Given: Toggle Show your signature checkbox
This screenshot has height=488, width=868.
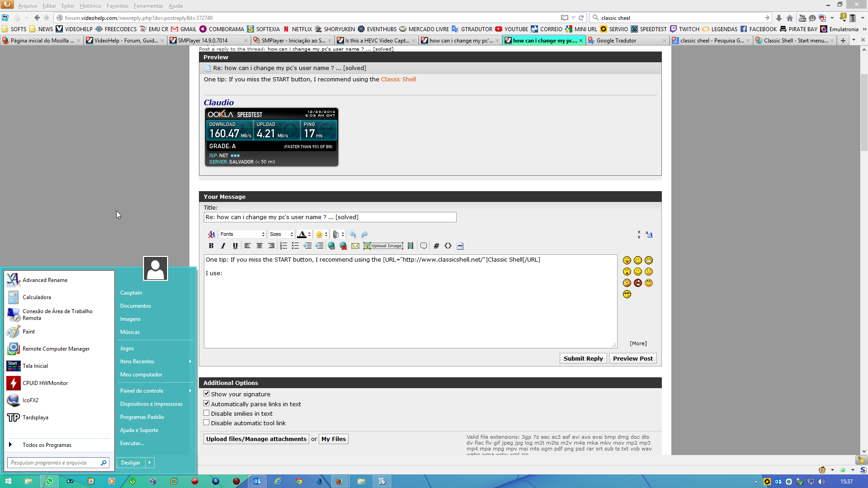Looking at the screenshot, I should tap(207, 394).
